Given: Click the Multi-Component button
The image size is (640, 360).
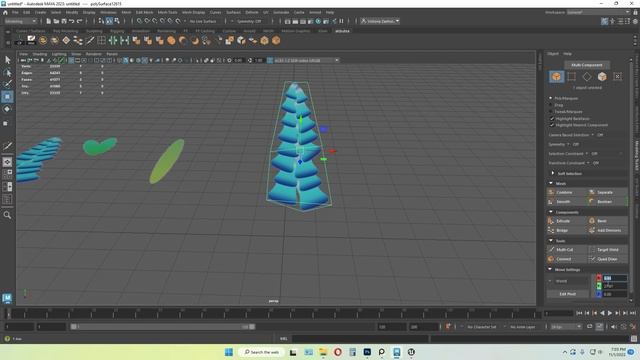Looking at the screenshot, I should 587,65.
